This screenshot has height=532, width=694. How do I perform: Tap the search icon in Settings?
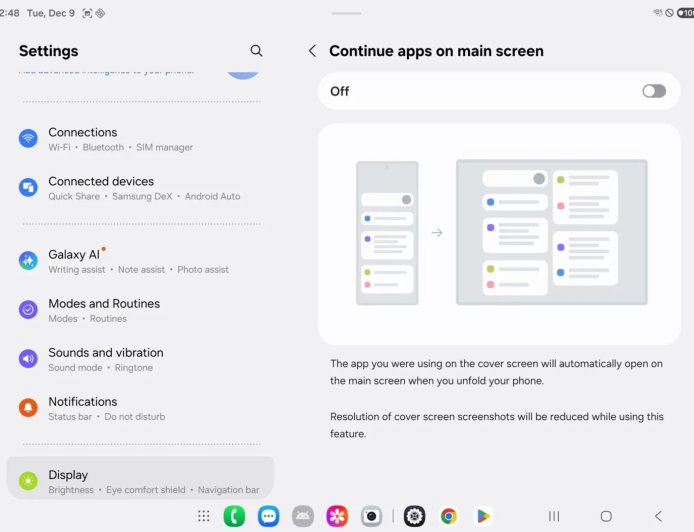pos(256,51)
